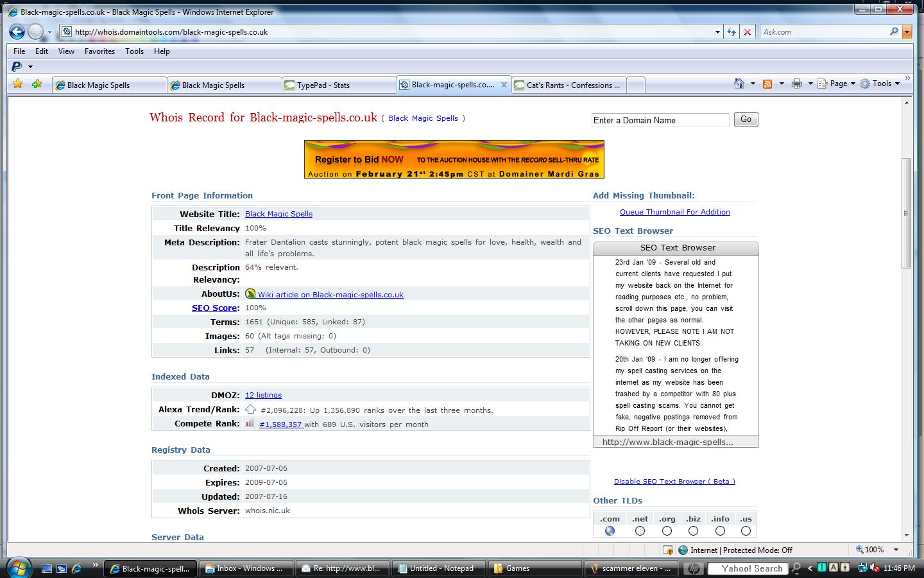The height and width of the screenshot is (578, 924).
Task: Click the Refresh page icon
Action: click(732, 31)
